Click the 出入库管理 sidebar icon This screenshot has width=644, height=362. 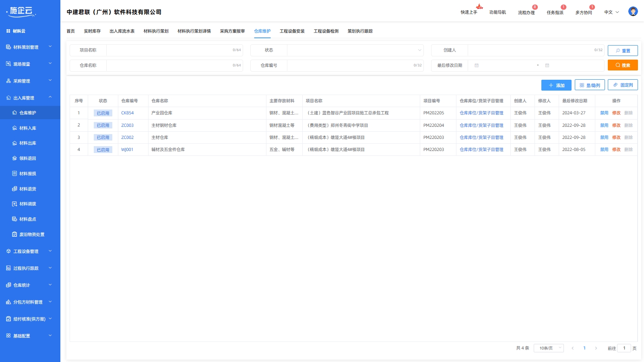click(x=8, y=98)
